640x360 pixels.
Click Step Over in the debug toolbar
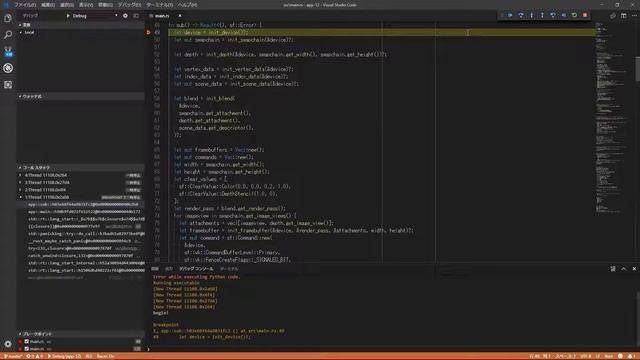521,15
